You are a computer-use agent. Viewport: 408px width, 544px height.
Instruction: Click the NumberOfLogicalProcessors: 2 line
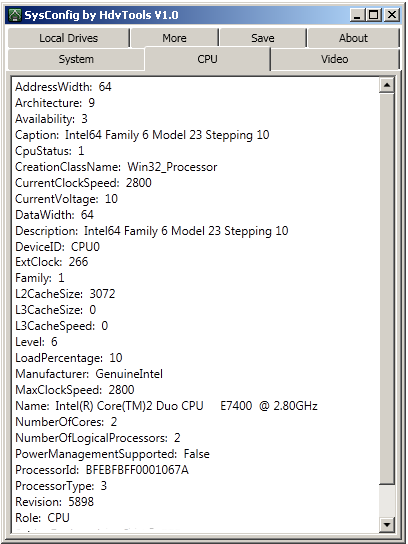pos(98,438)
